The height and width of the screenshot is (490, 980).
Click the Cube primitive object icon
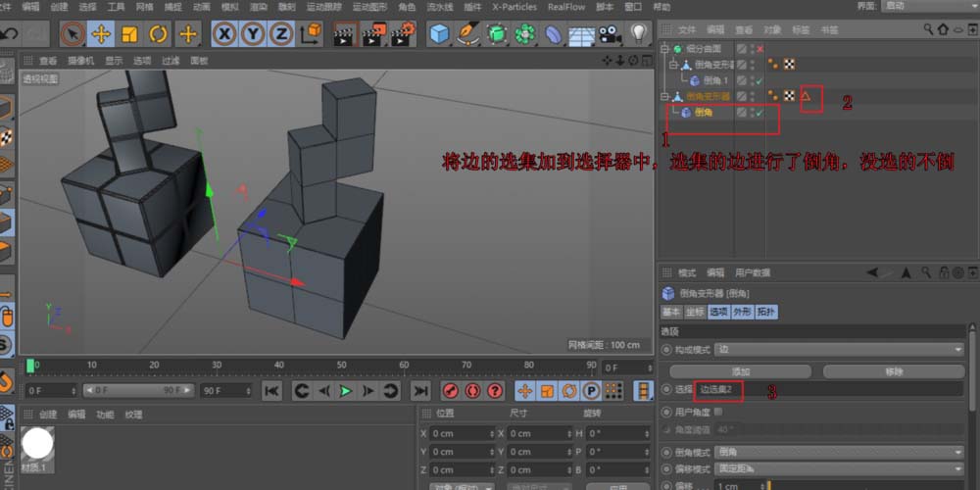439,34
